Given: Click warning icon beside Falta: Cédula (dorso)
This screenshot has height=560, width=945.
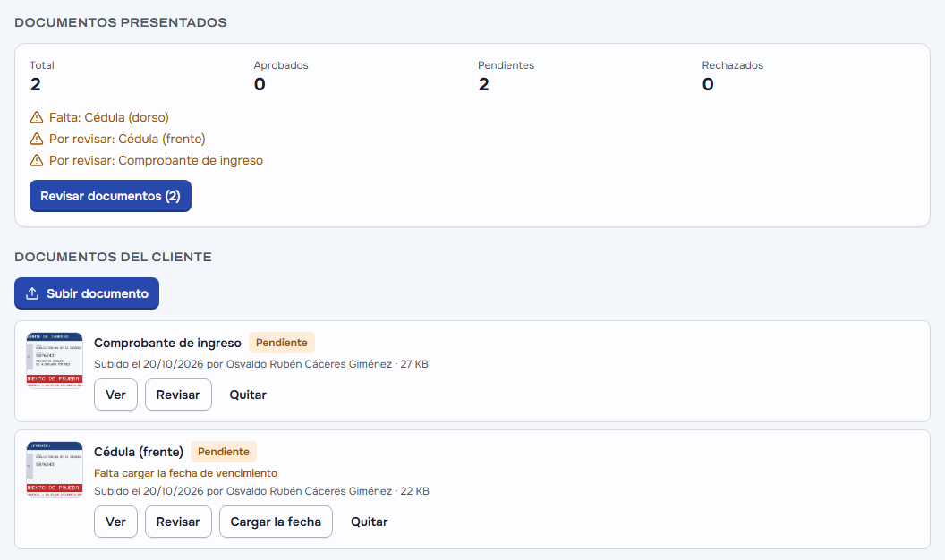Looking at the screenshot, I should coord(37,117).
